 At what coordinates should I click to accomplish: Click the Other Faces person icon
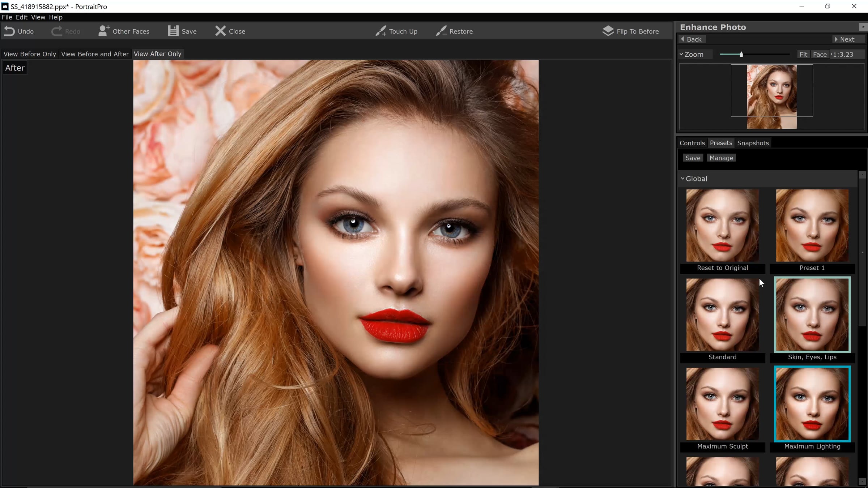(x=103, y=31)
